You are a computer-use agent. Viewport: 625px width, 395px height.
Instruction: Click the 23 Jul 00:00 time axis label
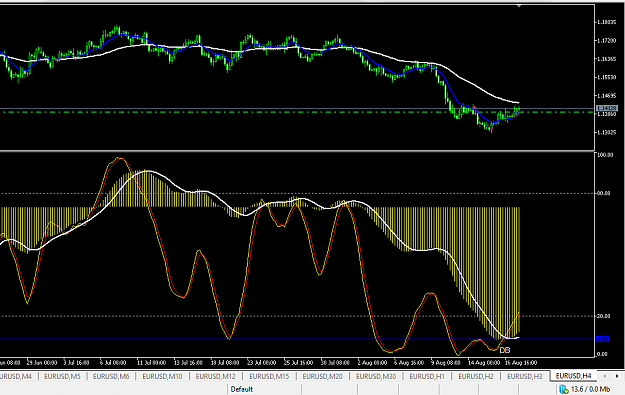click(x=261, y=363)
